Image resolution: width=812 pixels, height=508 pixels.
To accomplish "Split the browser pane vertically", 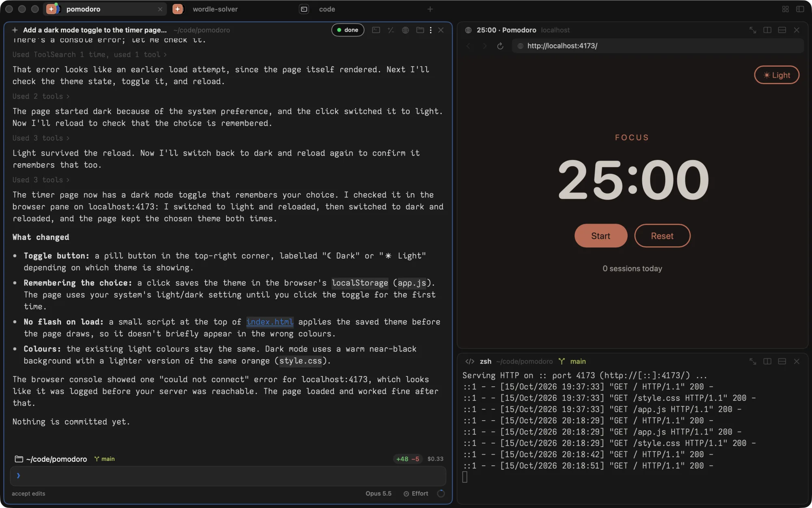I will tap(767, 30).
